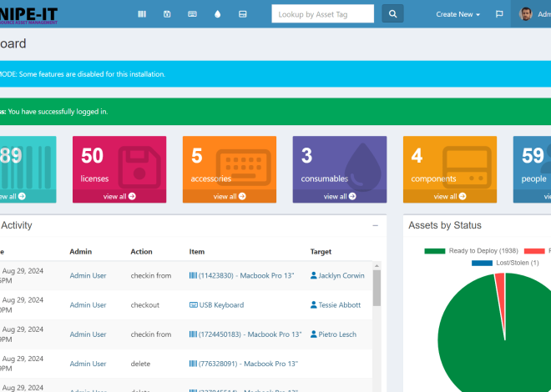Viewport: 551px width, 392px height.
Task: Click view all on licenses card
Action: (x=119, y=197)
